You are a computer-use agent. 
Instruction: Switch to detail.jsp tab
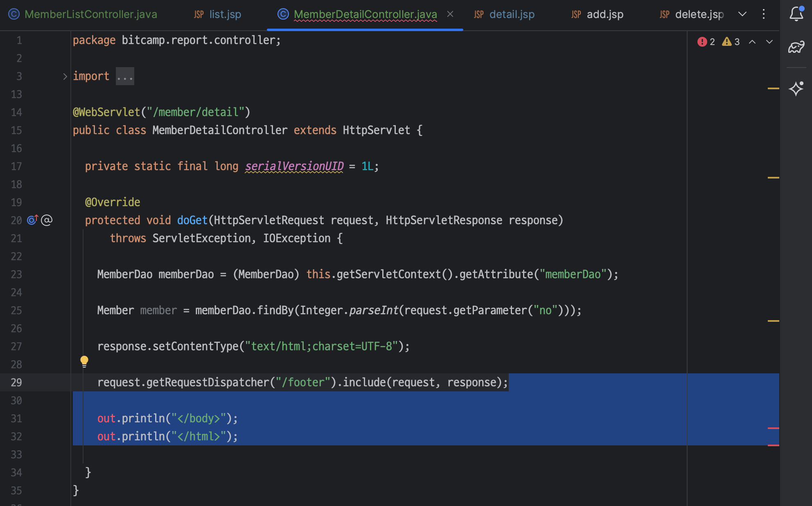(x=512, y=14)
